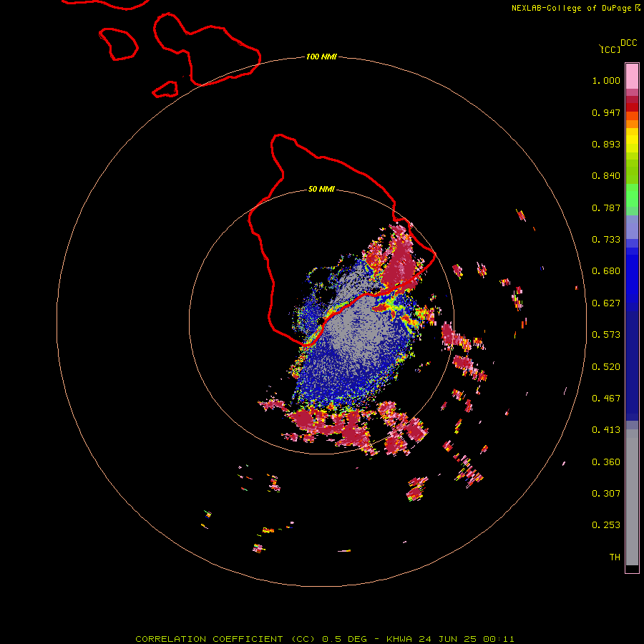Click the 0.680 scale value
The image size is (644, 644).
(x=606, y=271)
